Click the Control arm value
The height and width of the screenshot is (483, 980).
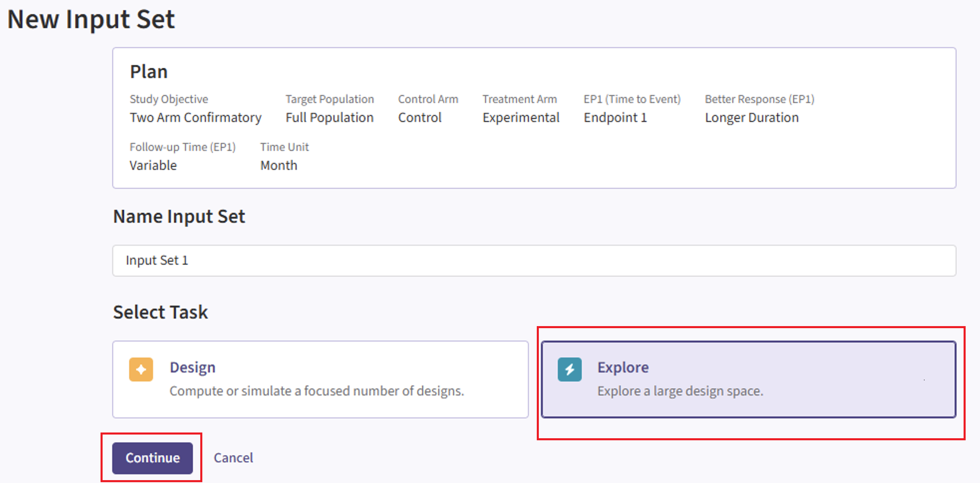pyautogui.click(x=419, y=117)
